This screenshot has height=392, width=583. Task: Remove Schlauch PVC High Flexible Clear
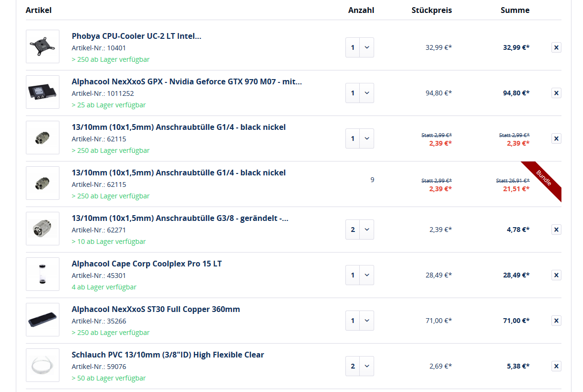(556, 366)
